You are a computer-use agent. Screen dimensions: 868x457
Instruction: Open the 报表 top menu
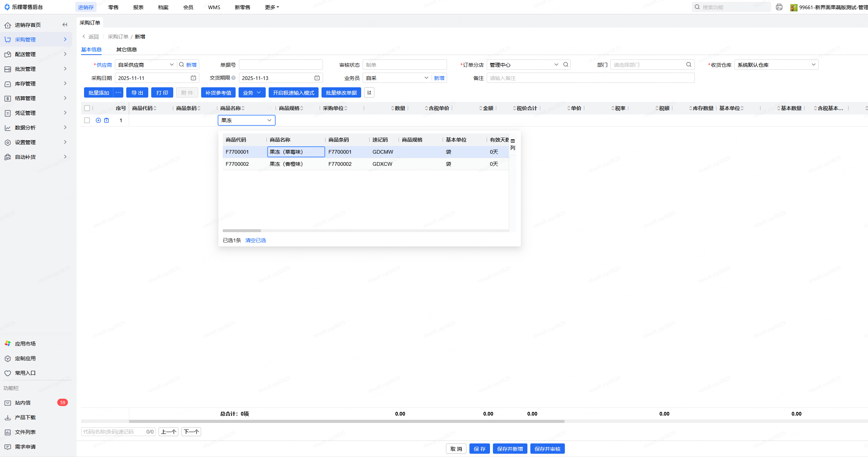138,7
